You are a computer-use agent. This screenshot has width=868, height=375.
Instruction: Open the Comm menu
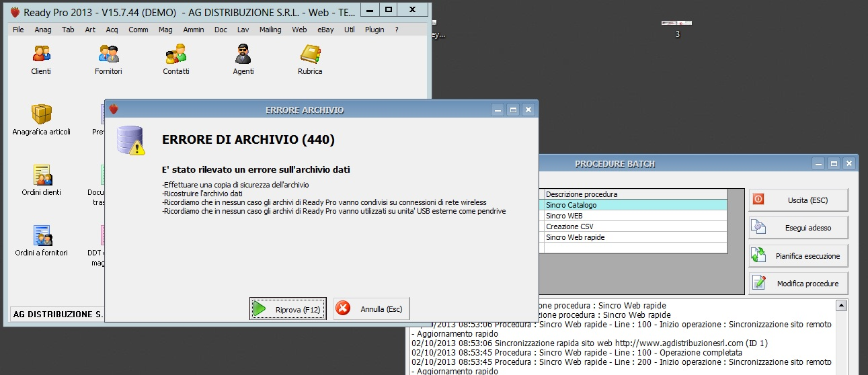coord(139,30)
